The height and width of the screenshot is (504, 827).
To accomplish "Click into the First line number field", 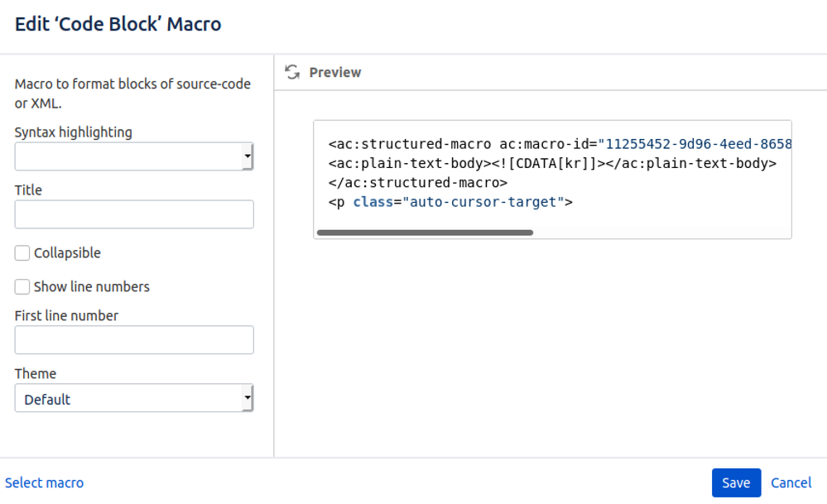I will 134,340.
